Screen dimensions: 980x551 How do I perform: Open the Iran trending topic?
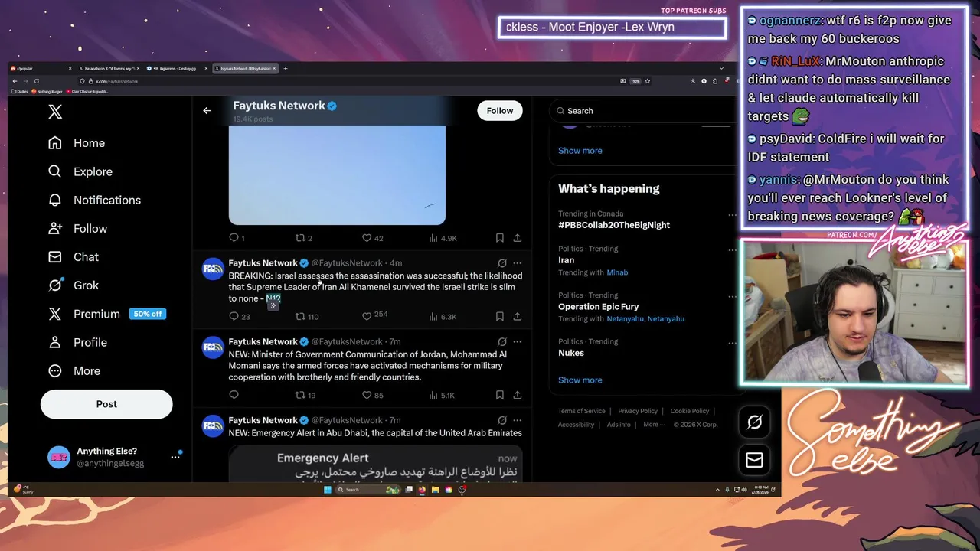[x=566, y=260]
